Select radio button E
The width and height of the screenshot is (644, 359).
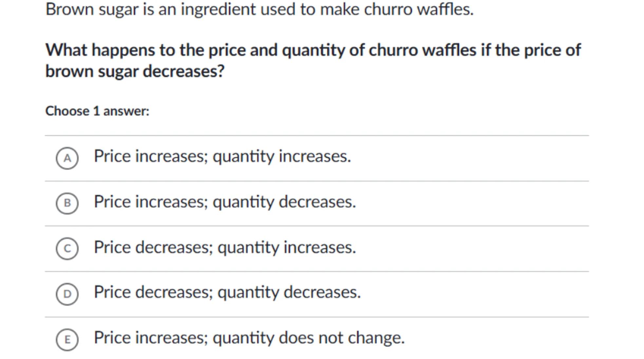(x=67, y=340)
